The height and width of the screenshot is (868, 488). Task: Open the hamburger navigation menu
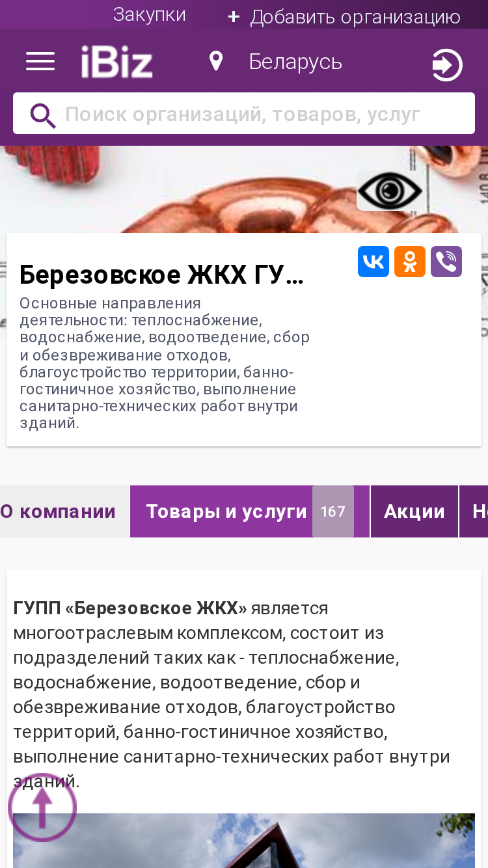tap(40, 62)
